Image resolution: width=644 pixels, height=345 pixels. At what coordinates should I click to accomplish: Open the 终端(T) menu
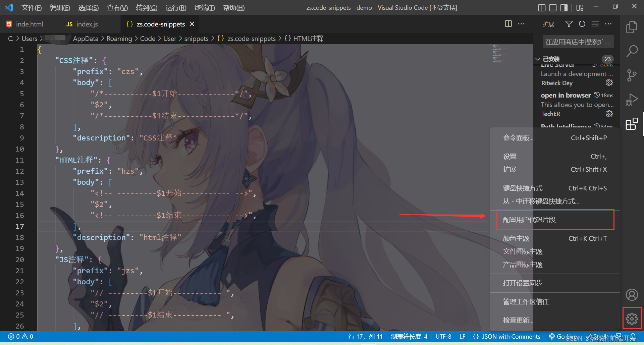click(x=205, y=8)
